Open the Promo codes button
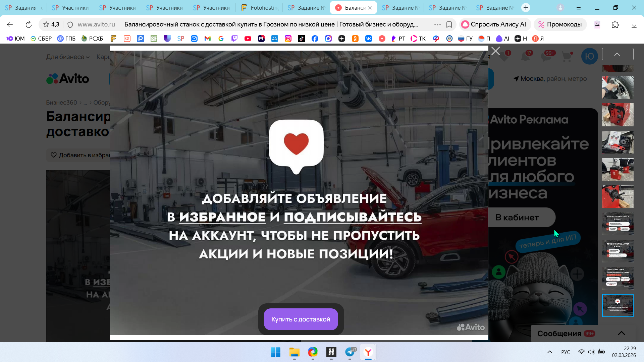Viewport: 644px width, 362px height. [x=560, y=24]
